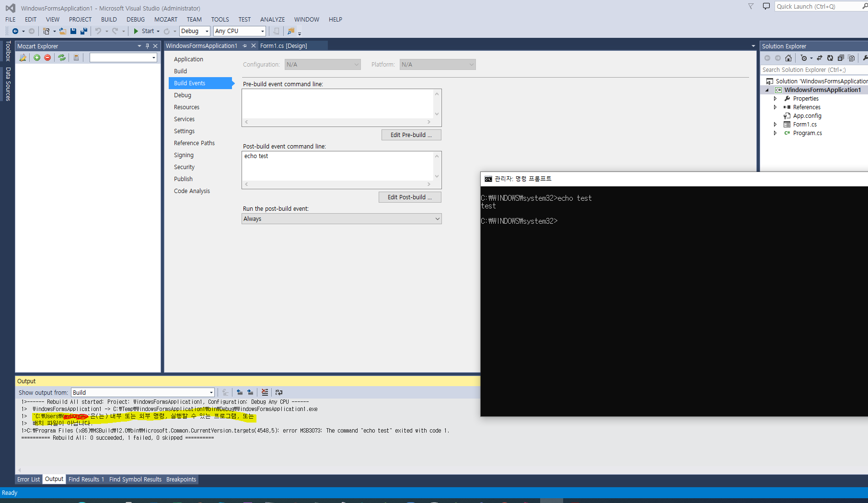Click the Refresh icon in Solution Explorer
The width and height of the screenshot is (868, 503).
point(830,58)
